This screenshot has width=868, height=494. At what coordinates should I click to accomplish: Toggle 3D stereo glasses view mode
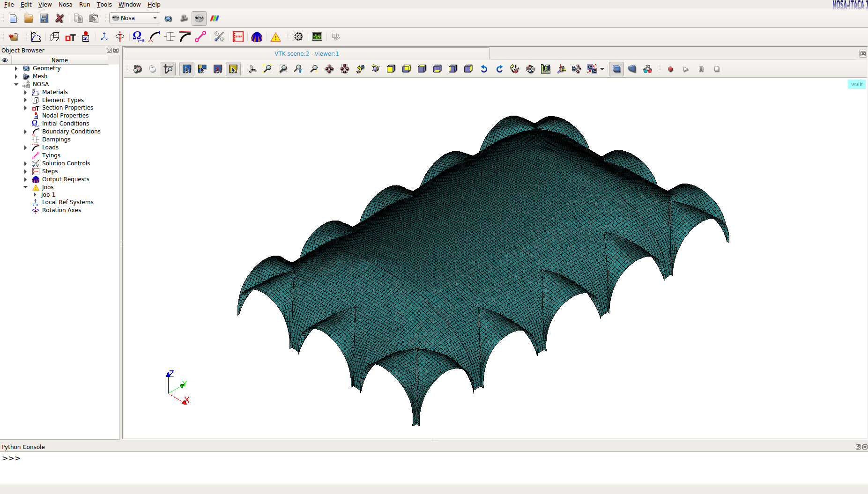tap(647, 69)
